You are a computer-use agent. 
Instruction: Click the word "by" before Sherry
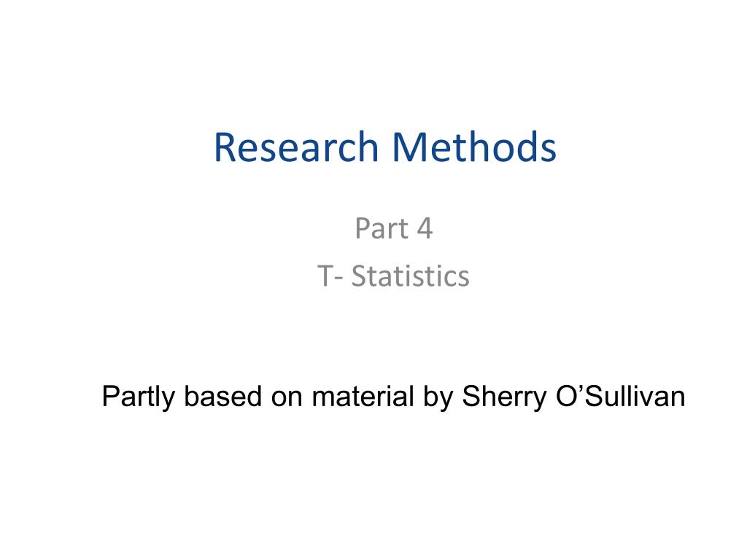tap(438, 397)
